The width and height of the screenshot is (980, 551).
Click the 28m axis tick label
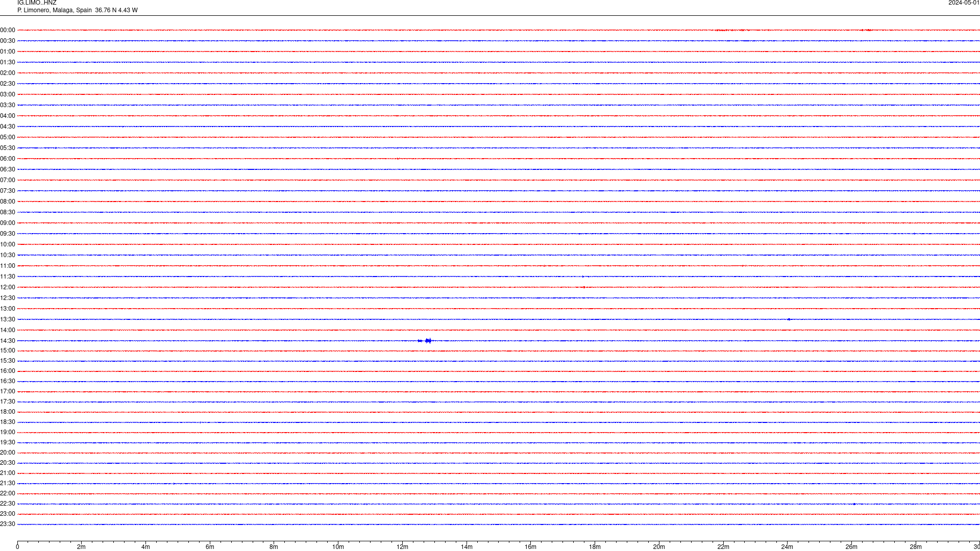[x=916, y=547]
